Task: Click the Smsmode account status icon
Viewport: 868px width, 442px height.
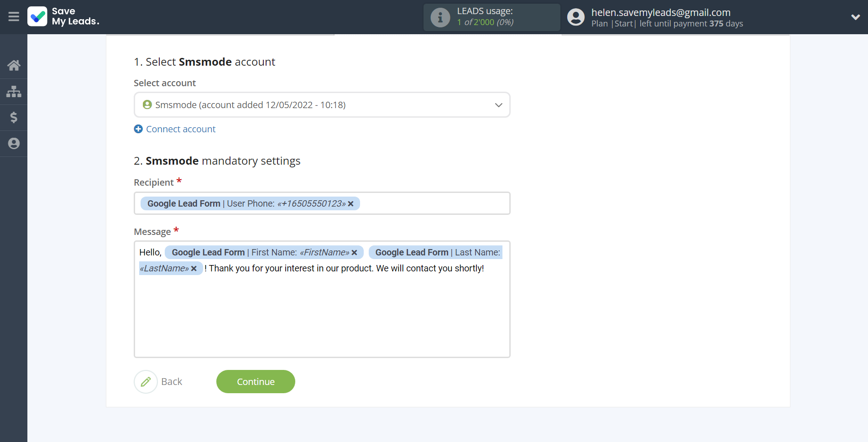Action: coord(147,105)
